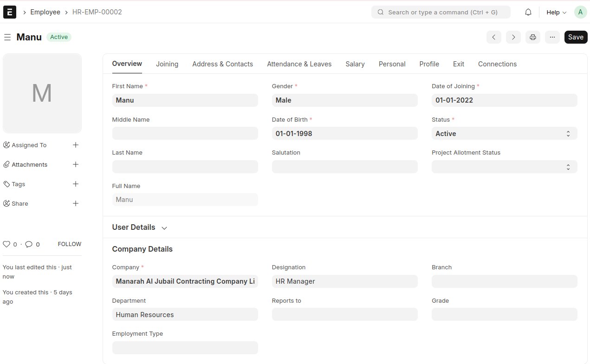Screen dimensions: 590x364
Task: Click the Middle Name input field
Action: 185,133
